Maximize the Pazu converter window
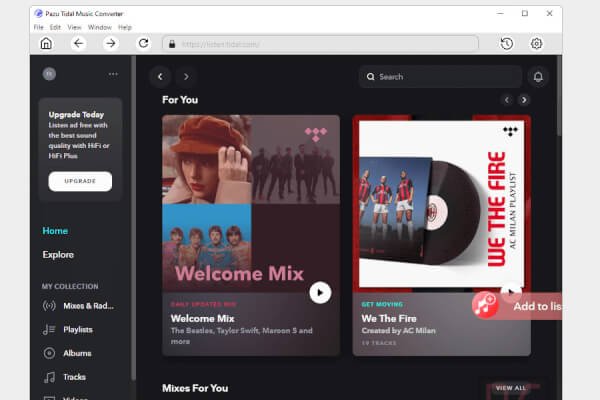The height and width of the screenshot is (400, 600). click(525, 13)
